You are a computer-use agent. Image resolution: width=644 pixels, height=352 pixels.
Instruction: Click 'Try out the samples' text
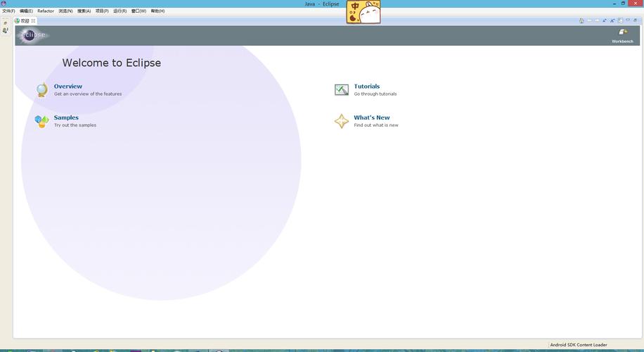[x=75, y=125]
